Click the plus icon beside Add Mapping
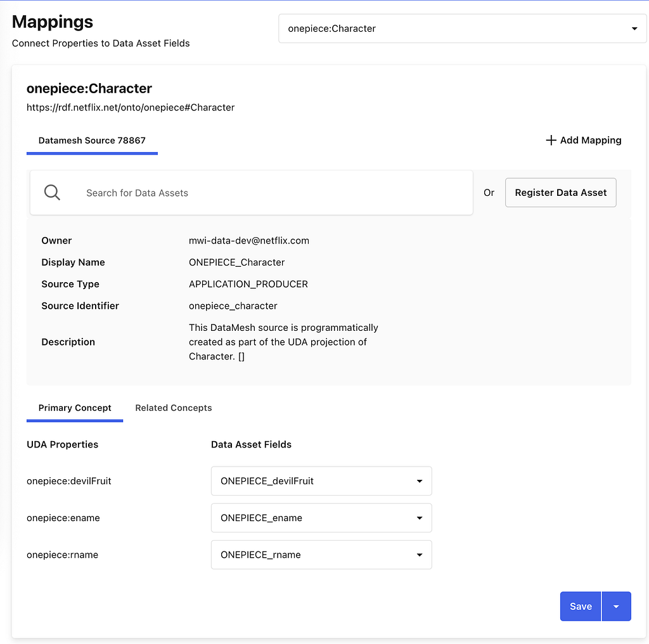Screen dimensions: 649x644 [551, 140]
